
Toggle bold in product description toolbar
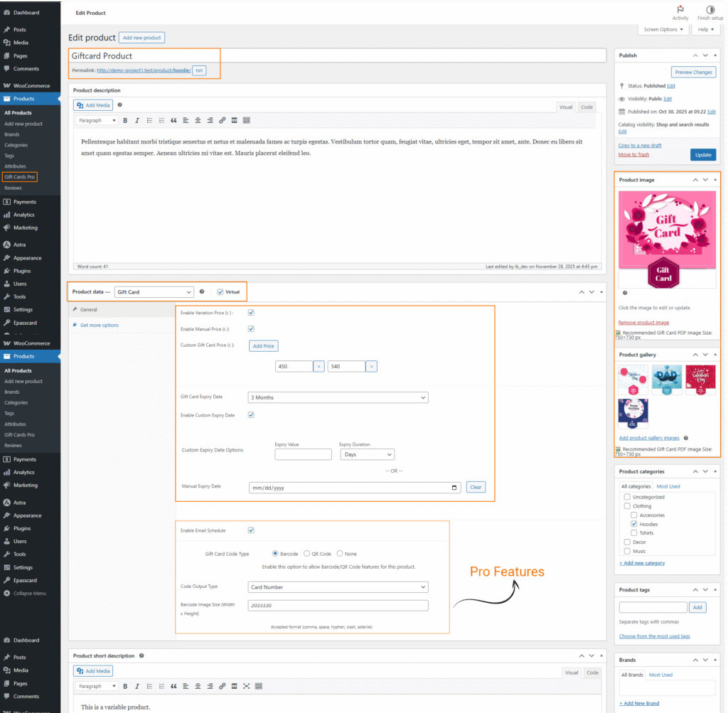coord(126,121)
